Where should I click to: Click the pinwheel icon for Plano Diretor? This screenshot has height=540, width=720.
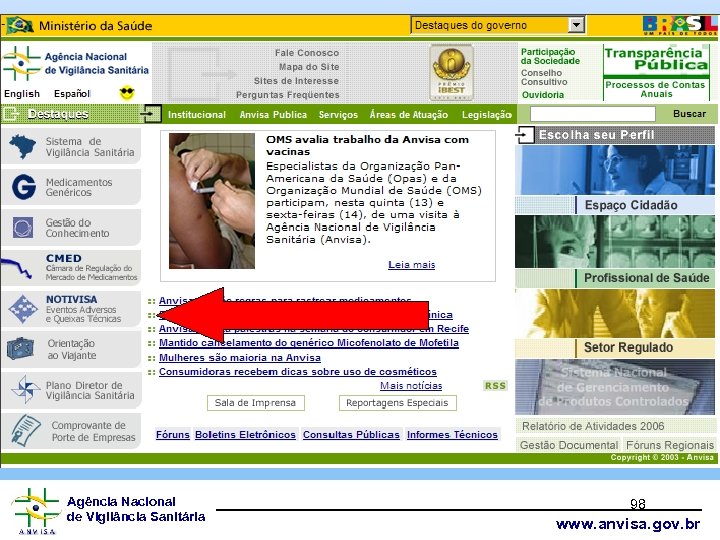[x=25, y=389]
